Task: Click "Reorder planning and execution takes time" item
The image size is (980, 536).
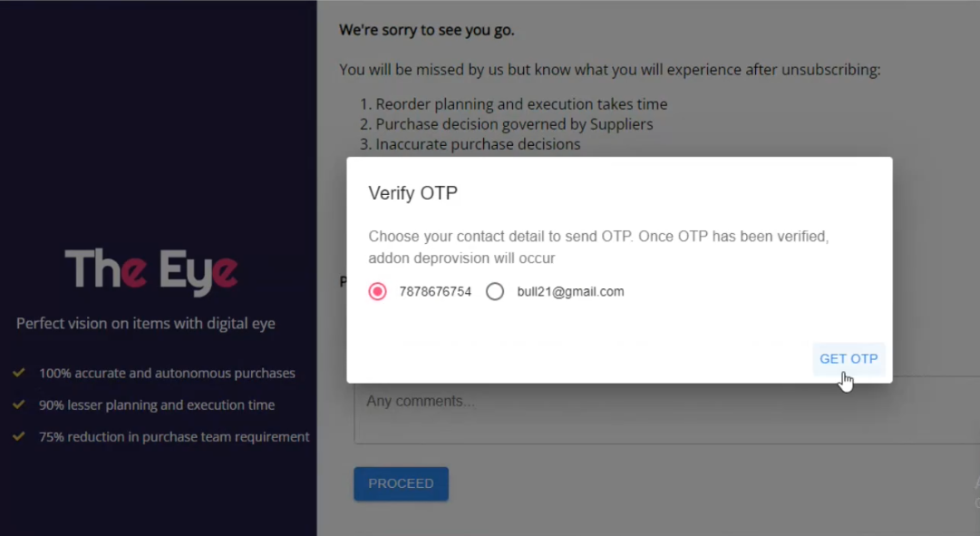Action: [521, 104]
